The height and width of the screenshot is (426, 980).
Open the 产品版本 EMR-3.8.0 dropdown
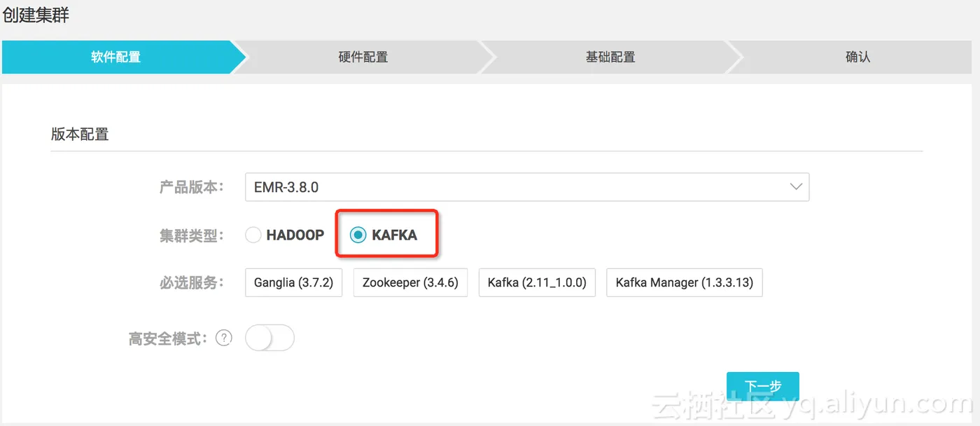(x=527, y=187)
